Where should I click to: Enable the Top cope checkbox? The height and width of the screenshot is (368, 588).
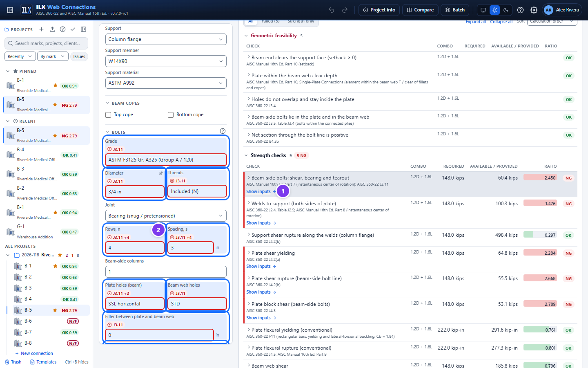108,115
